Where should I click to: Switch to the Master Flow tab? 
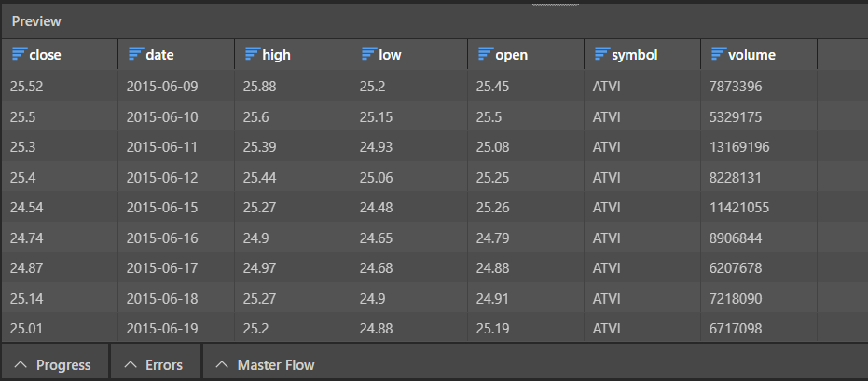coord(276,365)
